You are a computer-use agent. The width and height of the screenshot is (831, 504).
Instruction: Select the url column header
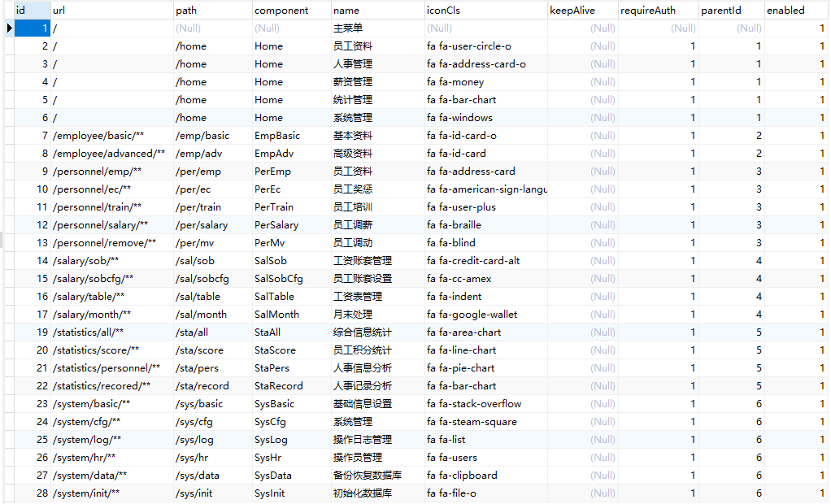(x=112, y=10)
